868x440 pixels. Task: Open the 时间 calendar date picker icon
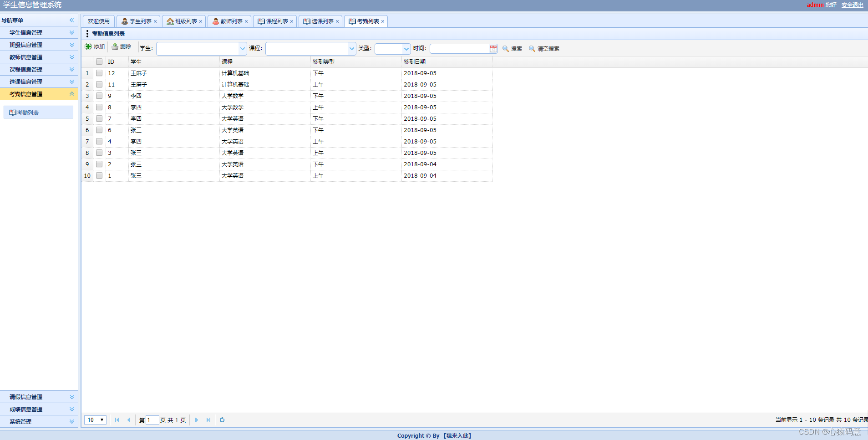pyautogui.click(x=494, y=48)
